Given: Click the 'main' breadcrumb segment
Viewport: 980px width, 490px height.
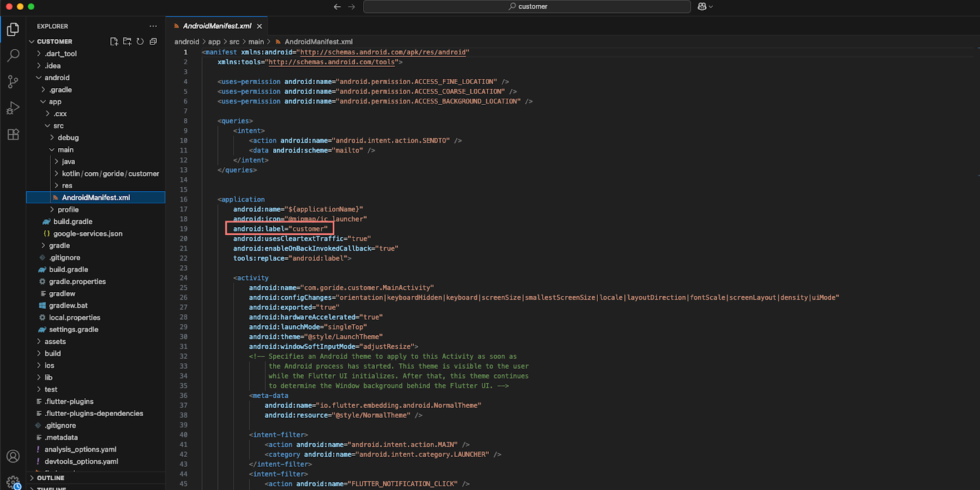Looking at the screenshot, I should (x=256, y=42).
